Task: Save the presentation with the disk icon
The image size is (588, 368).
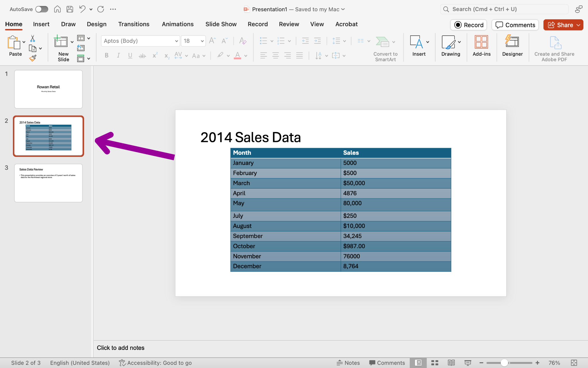Action: 70,9
